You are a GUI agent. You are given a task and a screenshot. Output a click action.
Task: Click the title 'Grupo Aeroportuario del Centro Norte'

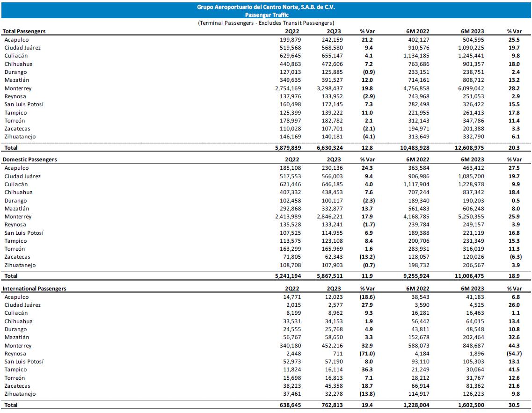(x=266, y=7)
